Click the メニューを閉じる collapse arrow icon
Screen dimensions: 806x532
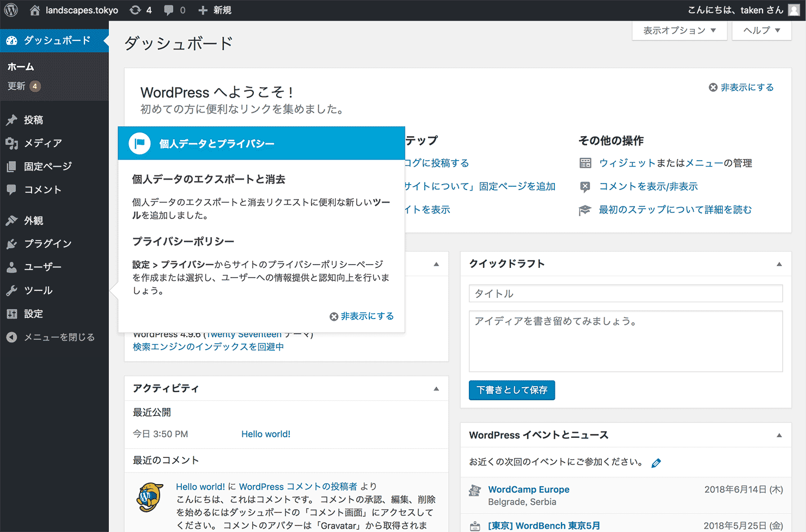[11, 338]
